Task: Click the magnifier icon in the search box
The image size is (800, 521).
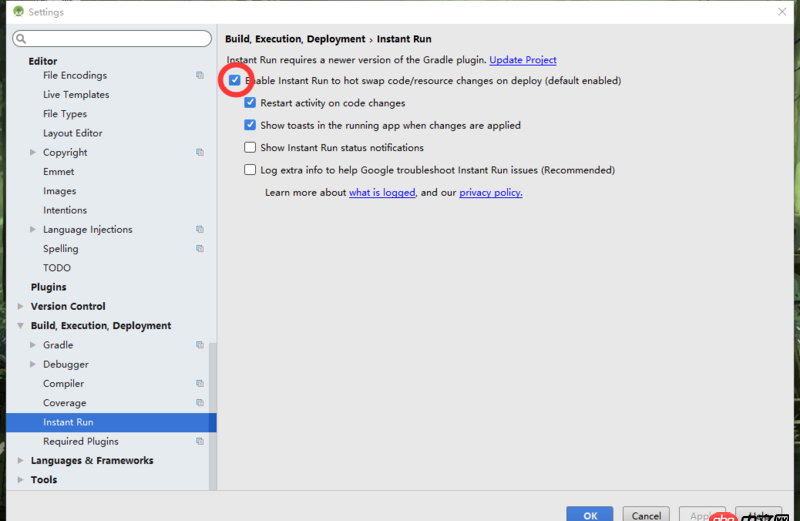Action: pos(21,38)
